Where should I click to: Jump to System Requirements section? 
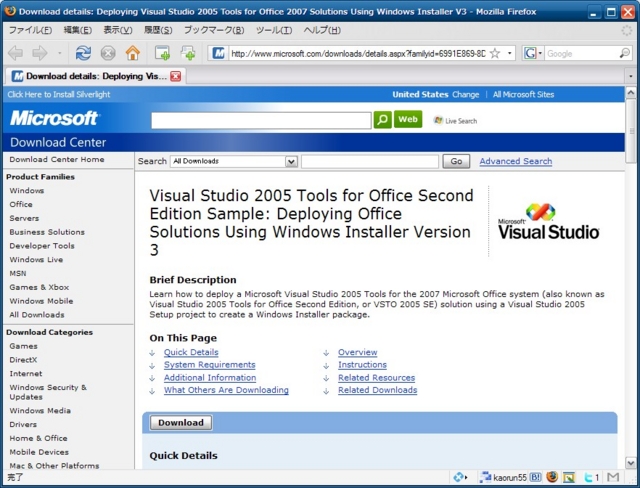(x=210, y=365)
